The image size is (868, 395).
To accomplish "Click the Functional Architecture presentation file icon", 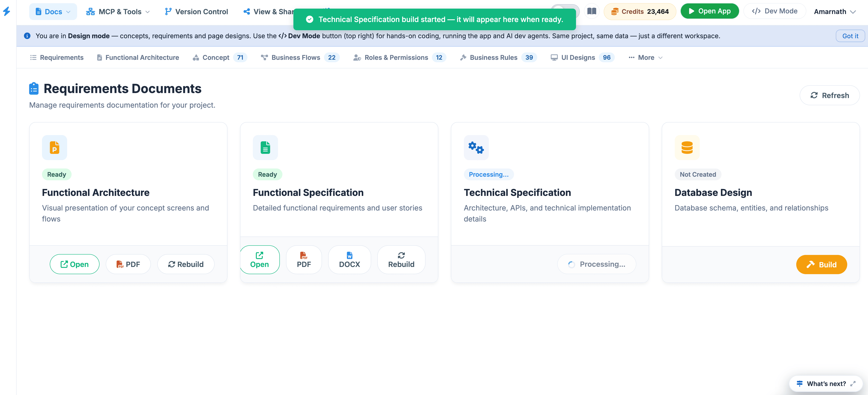I will pyautogui.click(x=55, y=147).
